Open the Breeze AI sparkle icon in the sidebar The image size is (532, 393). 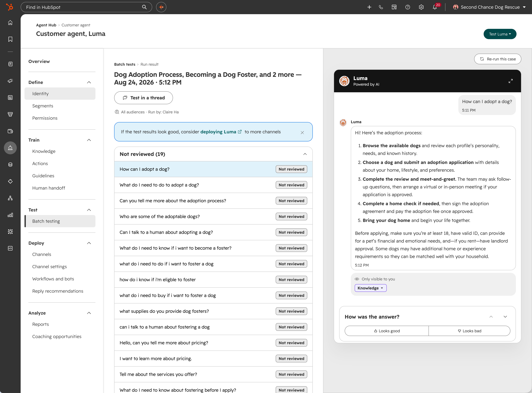10,232
